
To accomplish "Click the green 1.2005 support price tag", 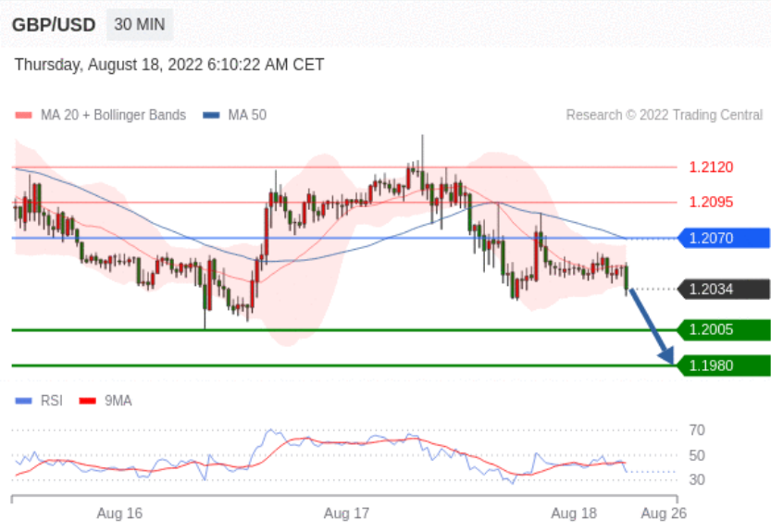I will tap(724, 329).
